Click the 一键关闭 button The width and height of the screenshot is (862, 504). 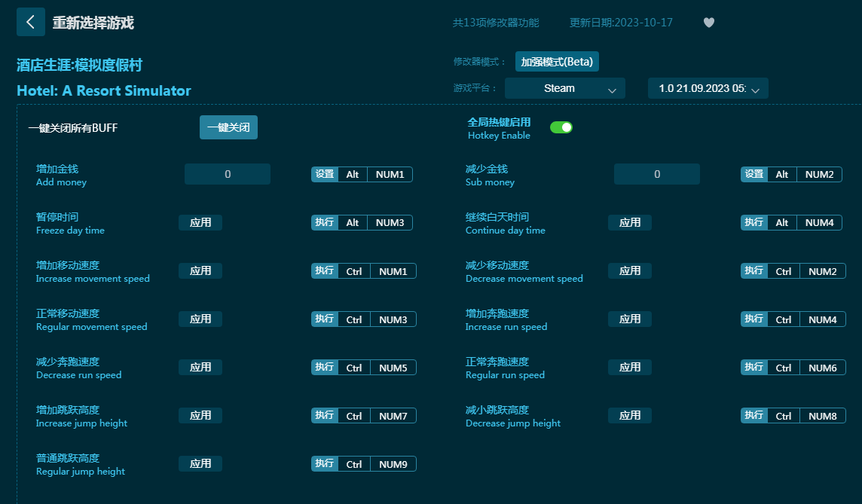(228, 127)
